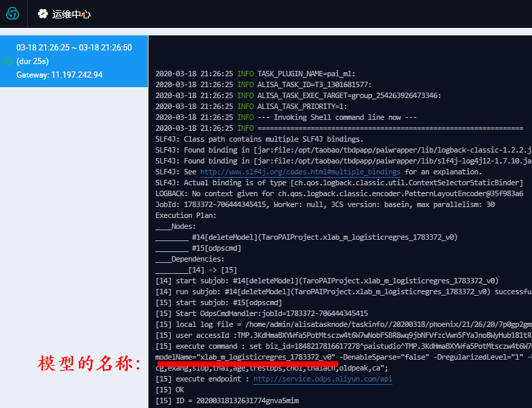
Task: Open the 运维中心 header title
Action: point(72,14)
